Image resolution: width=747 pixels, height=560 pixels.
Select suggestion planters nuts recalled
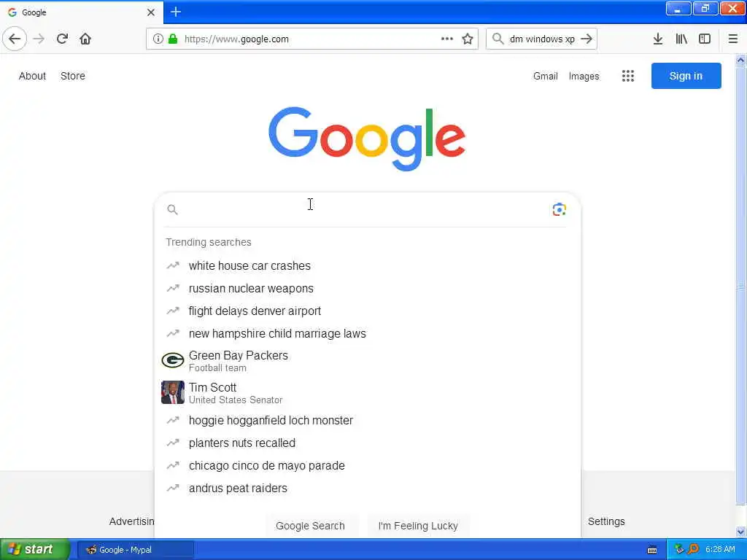tap(368, 443)
